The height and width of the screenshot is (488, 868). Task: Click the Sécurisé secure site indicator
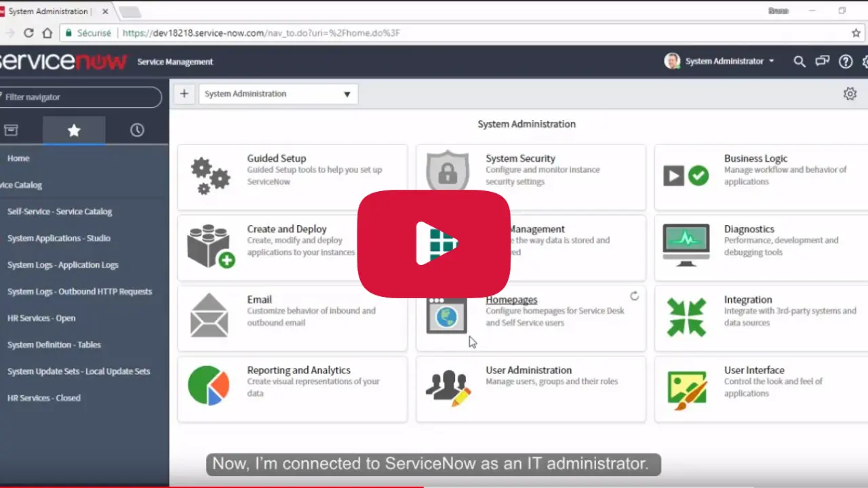tap(87, 33)
